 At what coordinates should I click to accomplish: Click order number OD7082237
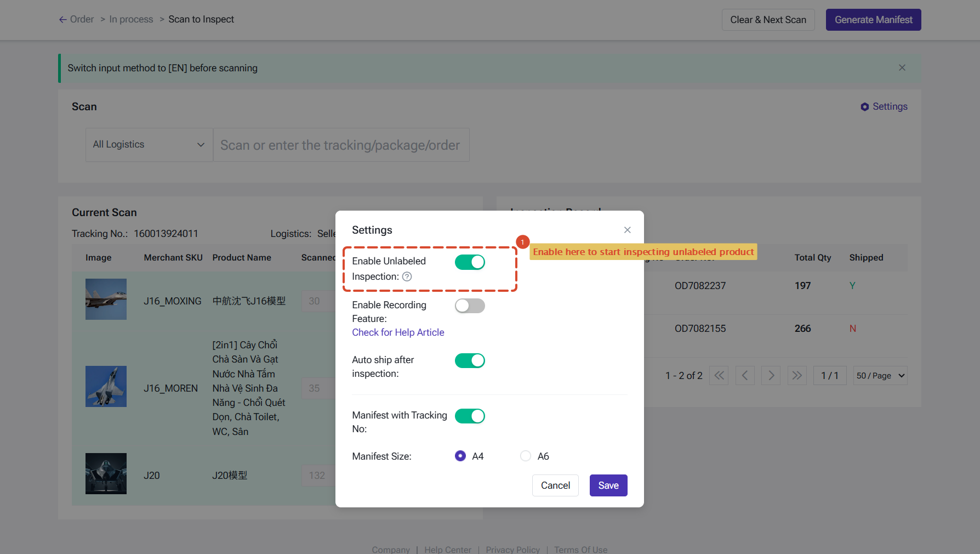tap(700, 286)
